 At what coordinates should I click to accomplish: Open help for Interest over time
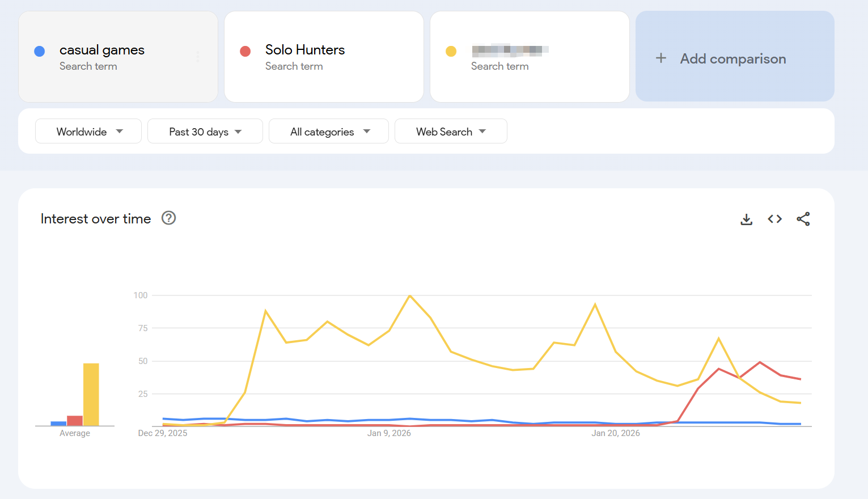tap(168, 218)
